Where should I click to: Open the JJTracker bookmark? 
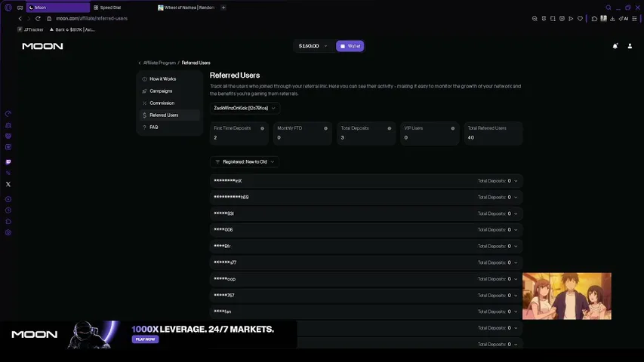pyautogui.click(x=30, y=29)
